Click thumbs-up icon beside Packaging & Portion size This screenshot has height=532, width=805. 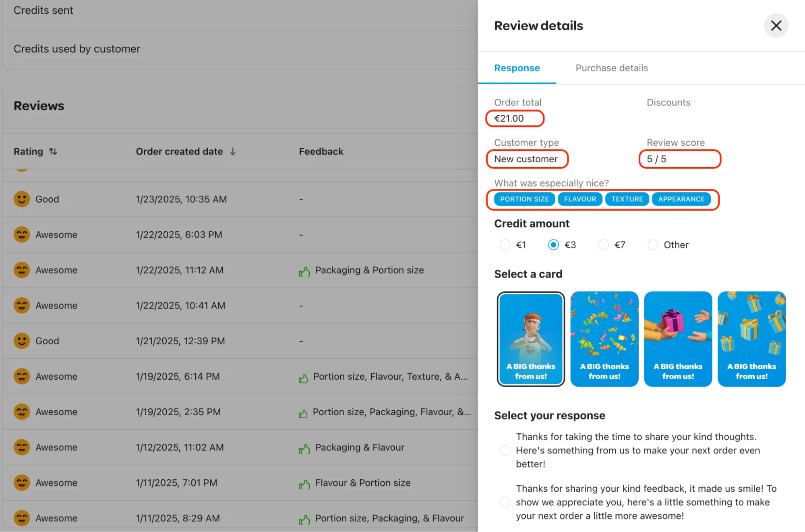pyautogui.click(x=304, y=272)
